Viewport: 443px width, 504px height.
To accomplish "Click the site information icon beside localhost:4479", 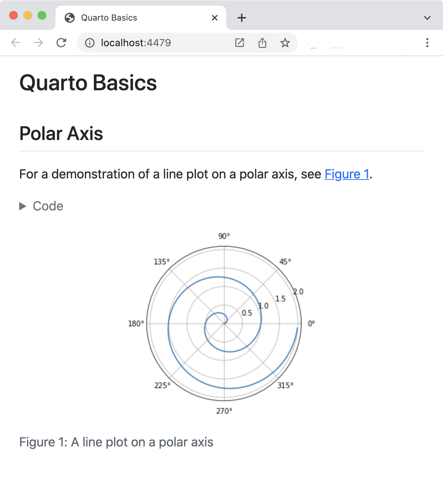I will click(90, 43).
